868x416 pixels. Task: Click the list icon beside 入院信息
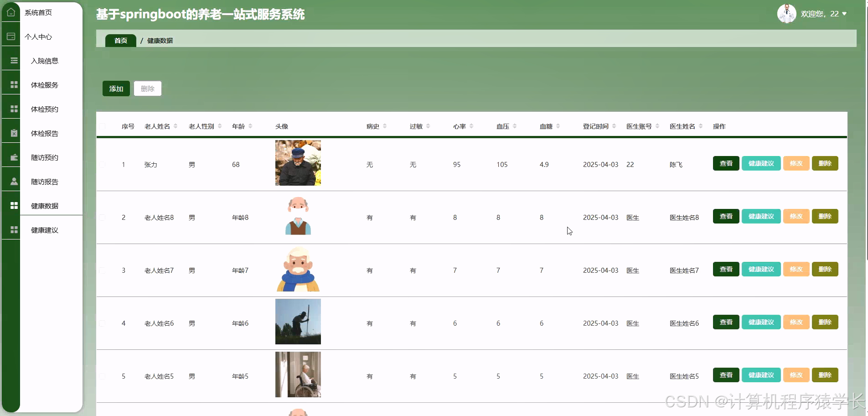[14, 61]
